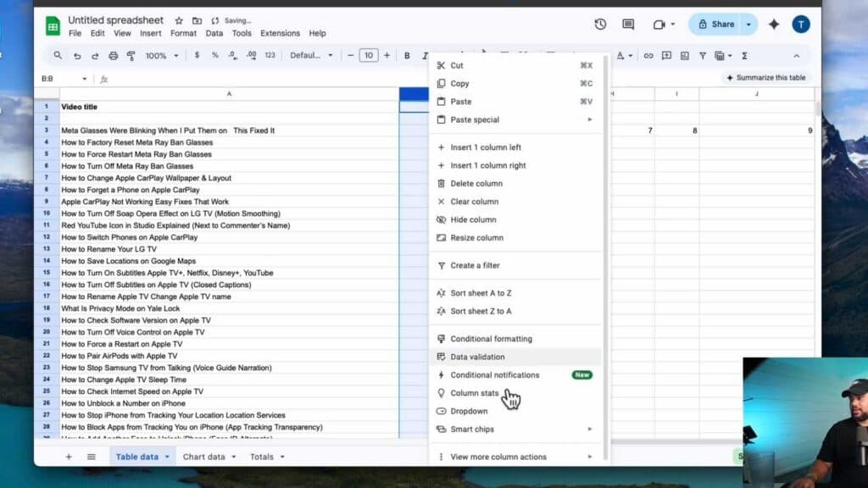Image resolution: width=868 pixels, height=488 pixels.
Task: Open the all sheets list
Action: point(92,457)
